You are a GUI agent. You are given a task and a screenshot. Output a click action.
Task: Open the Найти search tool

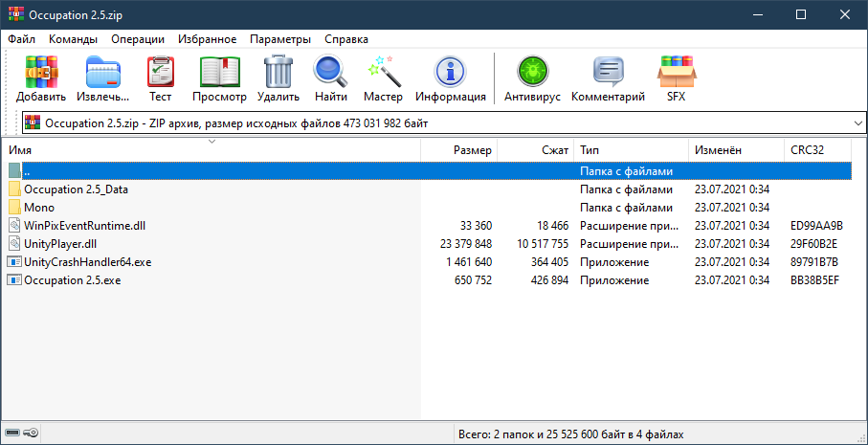(330, 73)
